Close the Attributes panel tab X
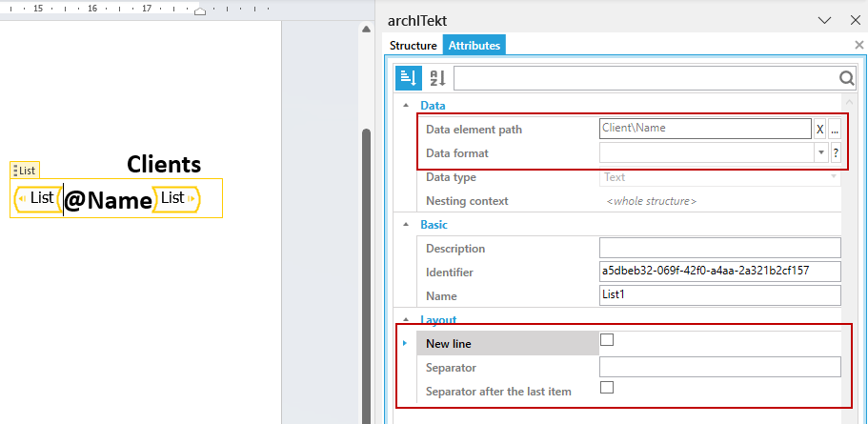This screenshot has width=868, height=424. pyautogui.click(x=859, y=46)
